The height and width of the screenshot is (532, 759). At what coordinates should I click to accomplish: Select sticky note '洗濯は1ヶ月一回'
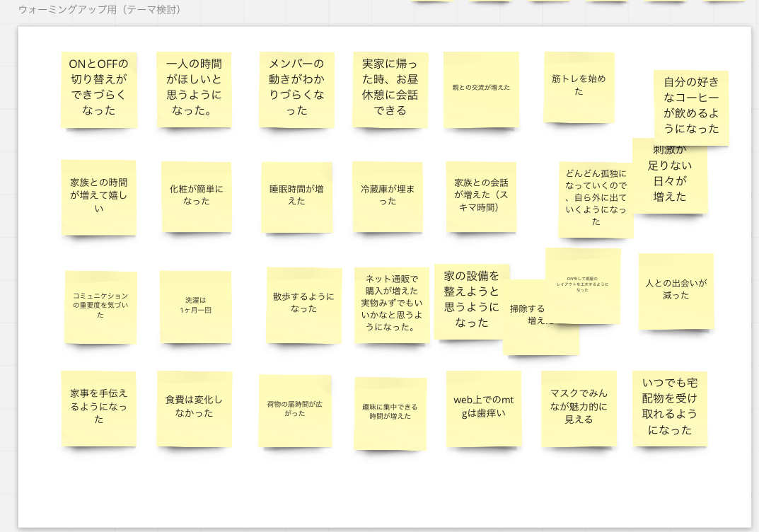click(195, 307)
